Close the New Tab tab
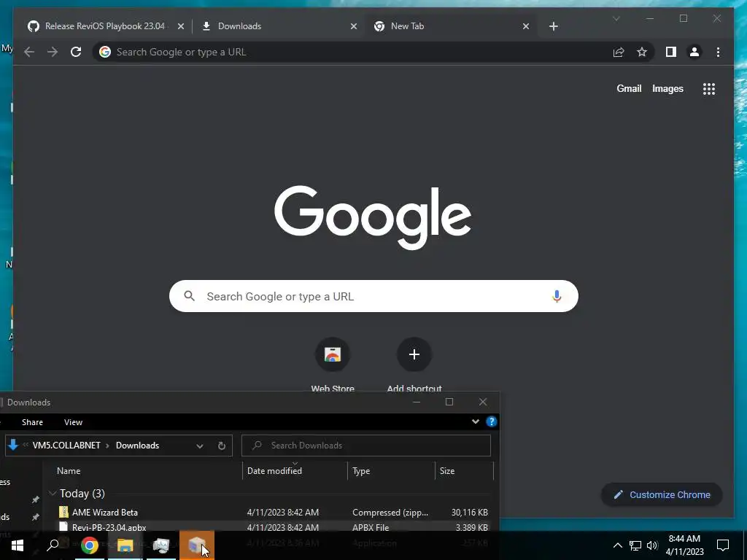Screen dimensions: 747x560 [526, 27]
